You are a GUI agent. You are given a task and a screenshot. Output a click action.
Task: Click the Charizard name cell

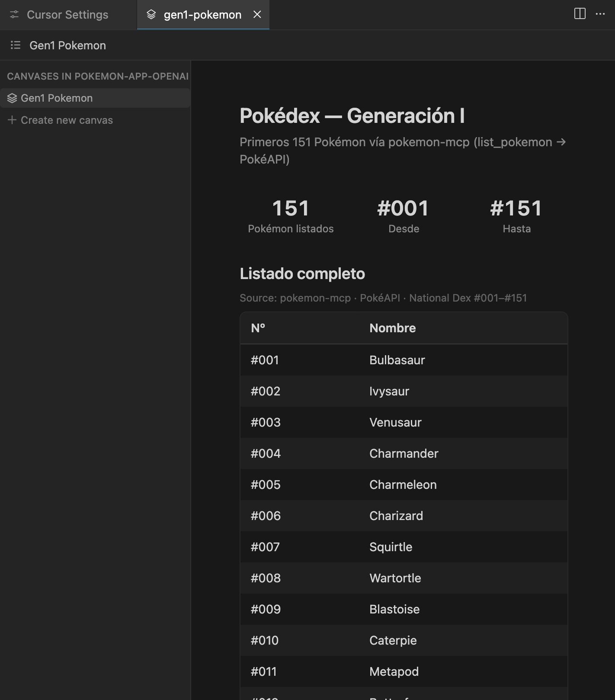pyautogui.click(x=396, y=516)
